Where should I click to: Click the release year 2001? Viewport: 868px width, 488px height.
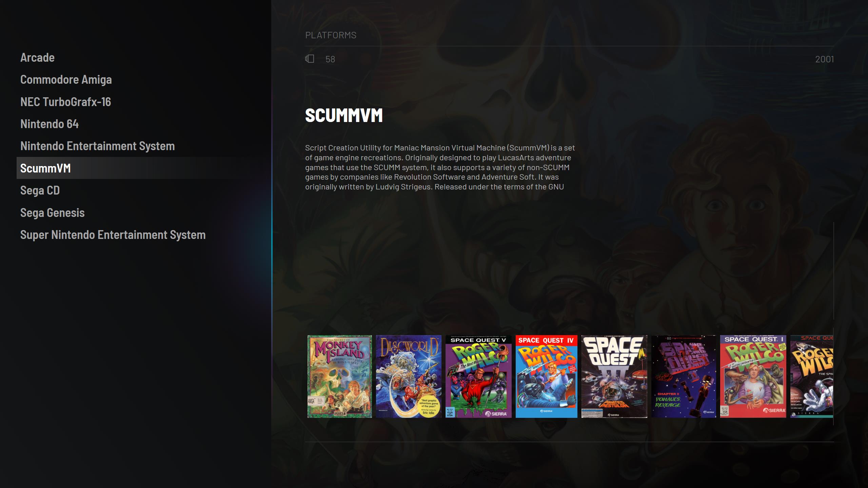(824, 59)
